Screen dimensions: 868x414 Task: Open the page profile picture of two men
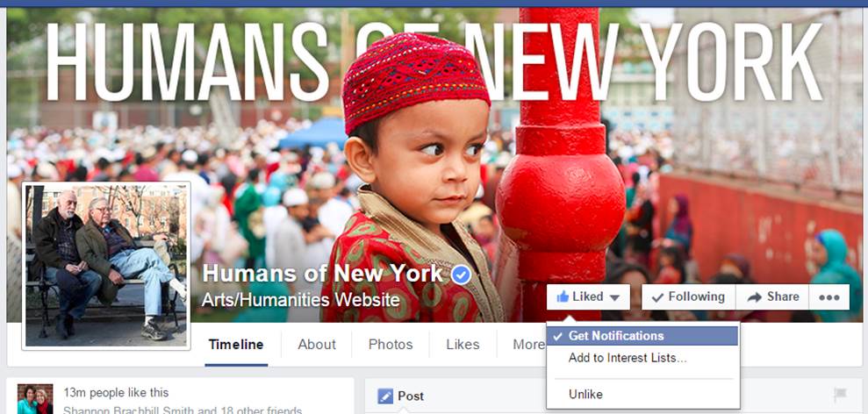[106, 266]
